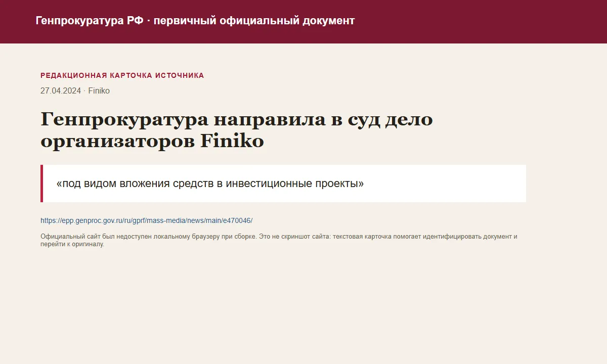Click the note starting with Официальный сайт был недоступен
The image size is (607, 364).
point(279,240)
